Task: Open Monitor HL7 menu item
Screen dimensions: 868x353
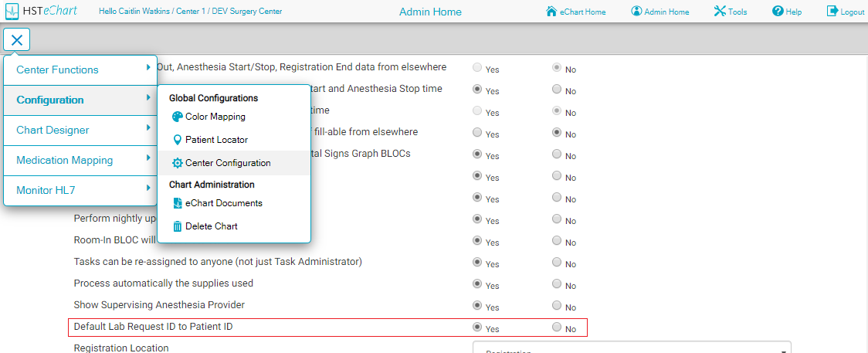Action: click(80, 189)
